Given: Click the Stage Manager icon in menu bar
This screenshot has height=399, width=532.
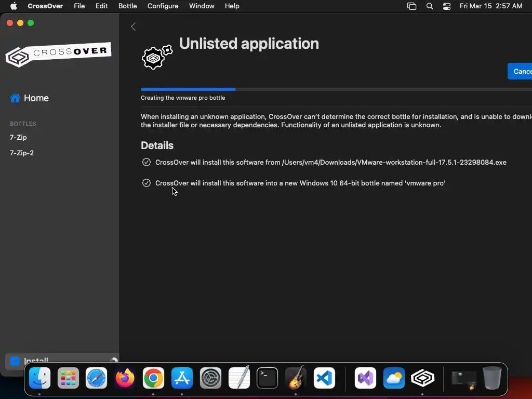Looking at the screenshot, I should (411, 6).
